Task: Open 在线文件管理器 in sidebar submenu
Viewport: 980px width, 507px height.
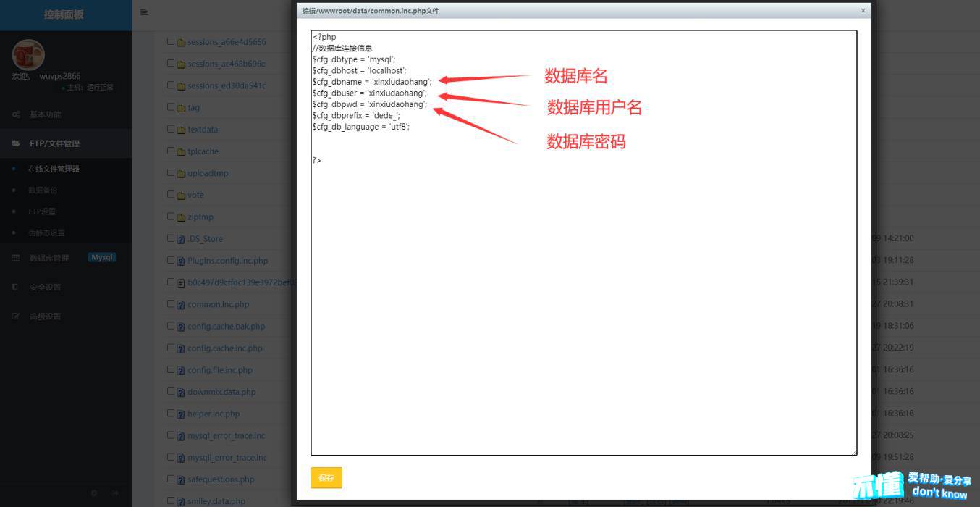Action: coord(54,169)
